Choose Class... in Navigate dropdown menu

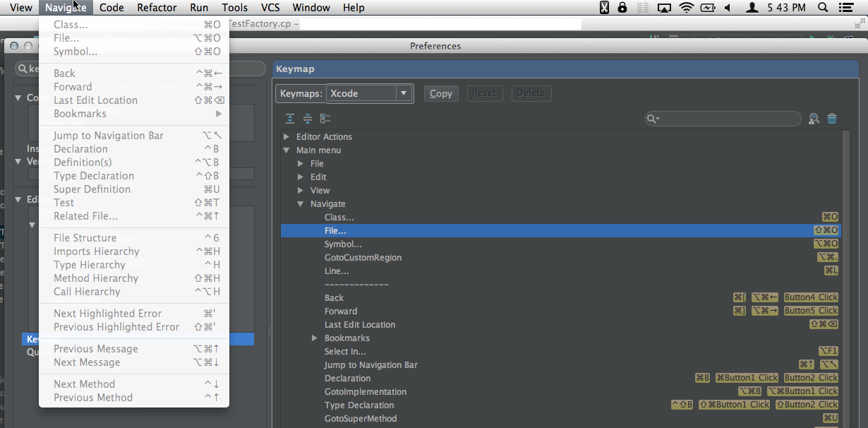[x=134, y=25]
